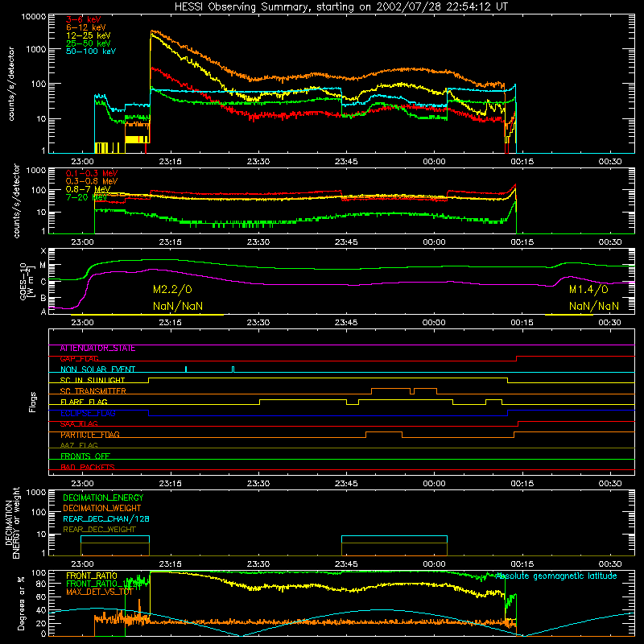This screenshot has width=644, height=644.
Task: Select the green 25-50 keV legend label
Action: pos(89,43)
